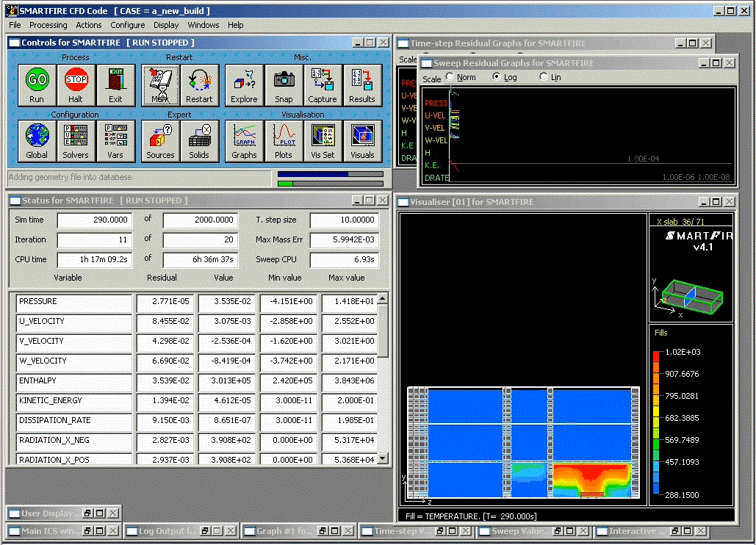
Task: Open the Processing menu
Action: tap(48, 25)
